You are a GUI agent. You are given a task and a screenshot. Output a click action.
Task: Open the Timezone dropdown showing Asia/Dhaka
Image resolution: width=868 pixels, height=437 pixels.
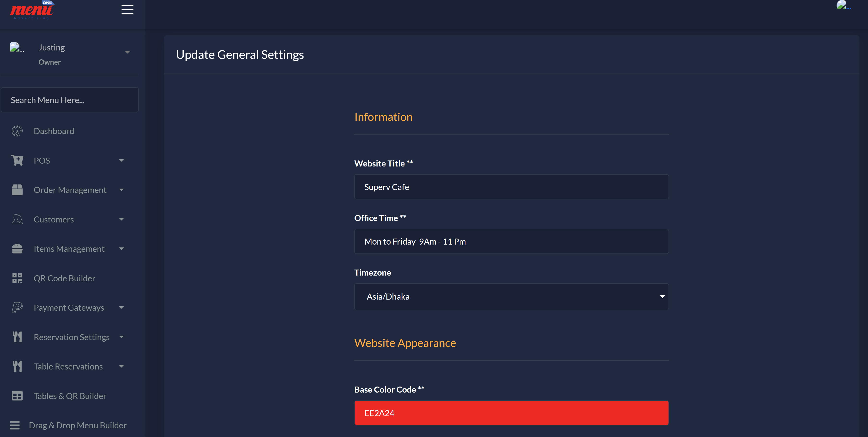pos(511,296)
